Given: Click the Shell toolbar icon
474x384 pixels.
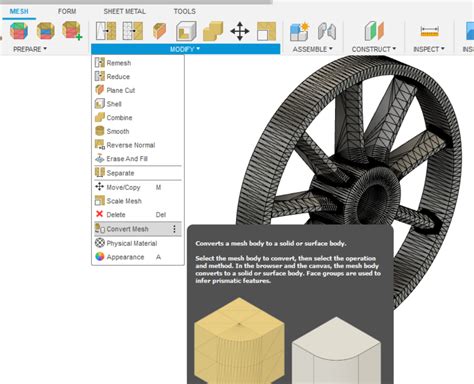Looking at the screenshot, I should pyautogui.click(x=186, y=31).
